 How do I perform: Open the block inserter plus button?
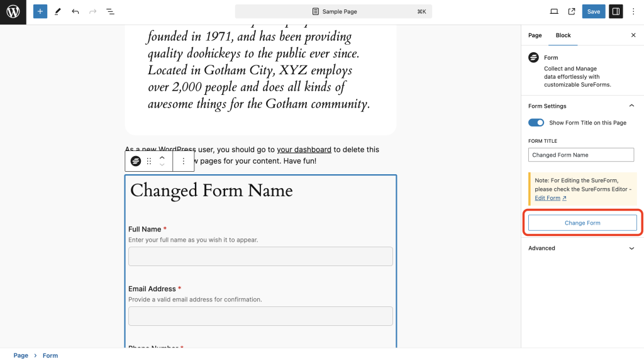pos(40,11)
